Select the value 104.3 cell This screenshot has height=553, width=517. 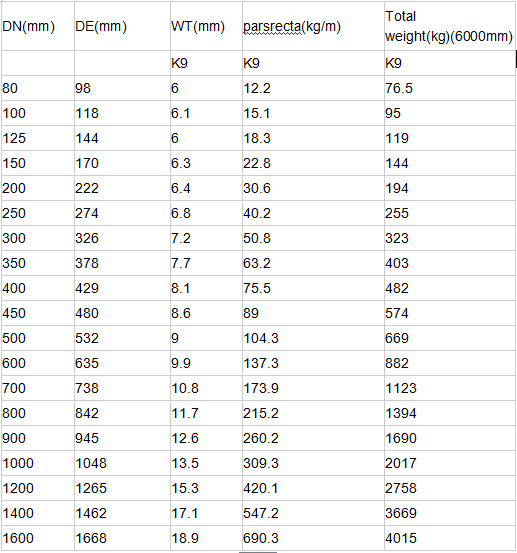[x=313, y=338]
